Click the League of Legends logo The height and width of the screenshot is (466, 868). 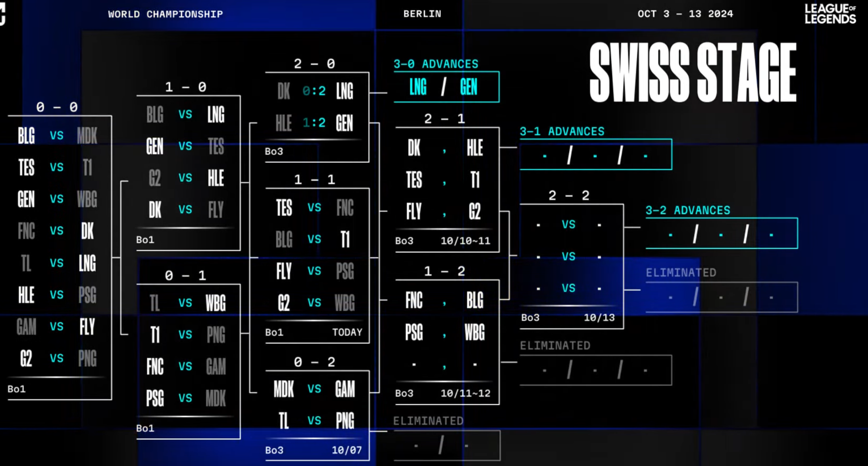830,14
